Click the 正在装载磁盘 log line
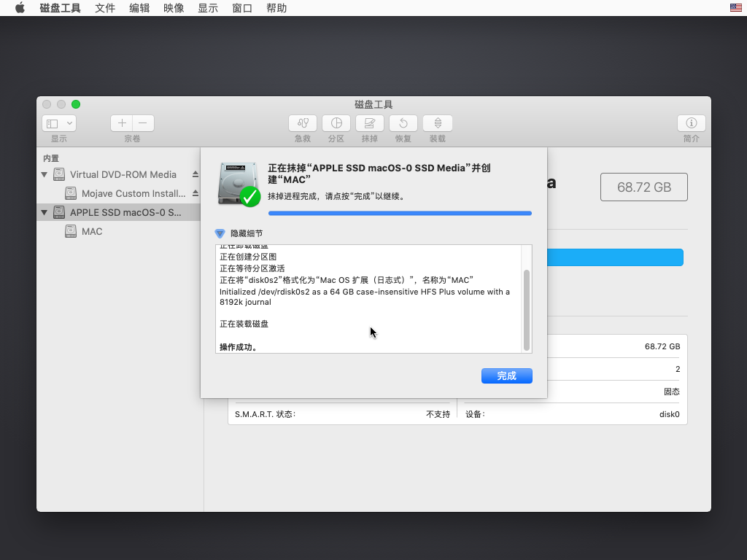 pos(244,324)
